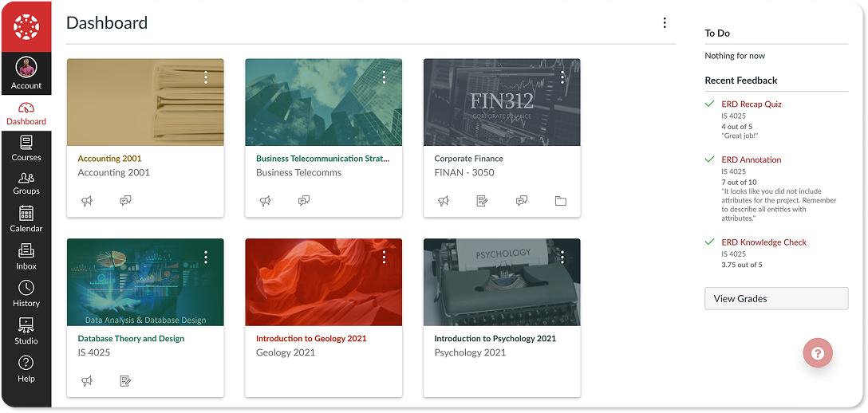Click the 'Psychology 2021' subtitle text
Viewport: 868px width, 413px height.
470,352
